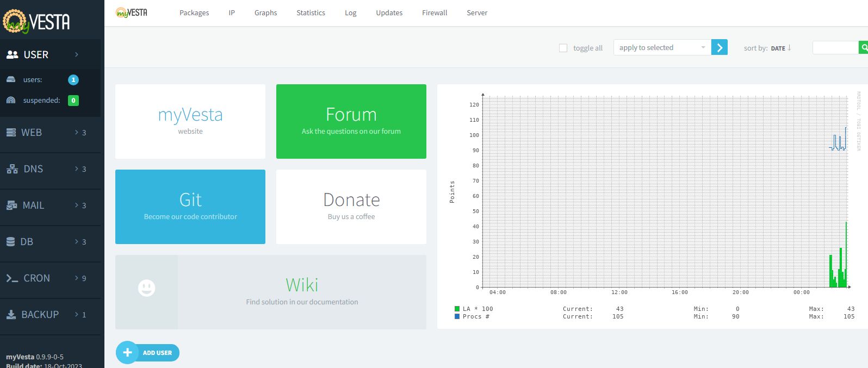
Task: Select the CRON sidebar label
Action: click(x=37, y=278)
